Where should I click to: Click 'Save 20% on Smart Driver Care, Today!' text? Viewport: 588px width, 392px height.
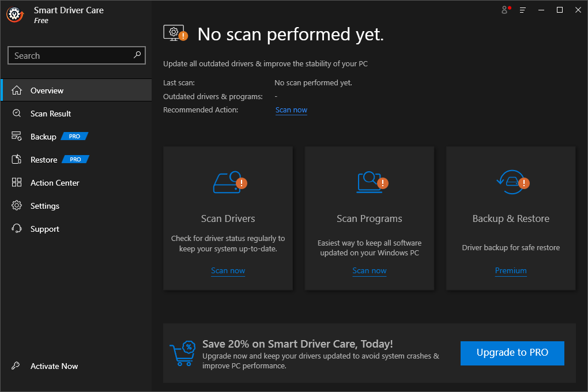(297, 344)
